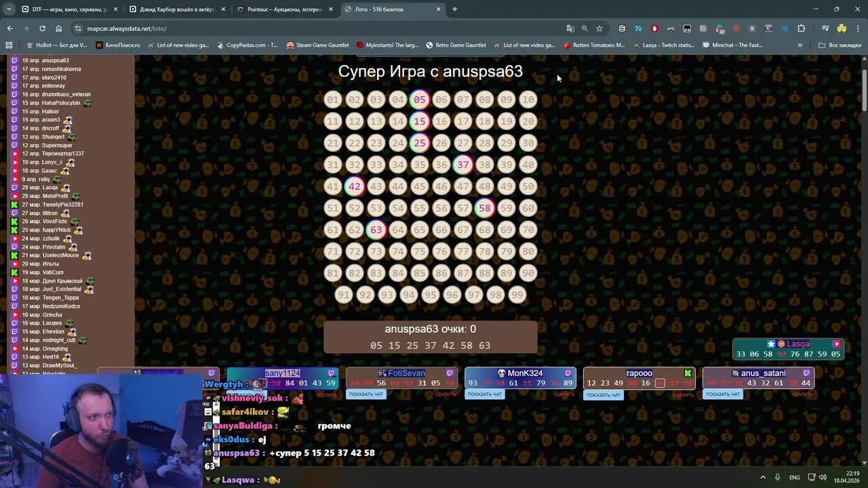The height and width of the screenshot is (488, 868).
Task: Switch to the Pointauc tab
Action: pyautogui.click(x=283, y=9)
